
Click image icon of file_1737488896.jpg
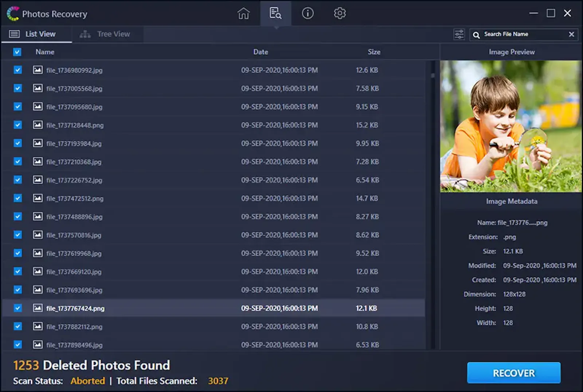(x=38, y=217)
